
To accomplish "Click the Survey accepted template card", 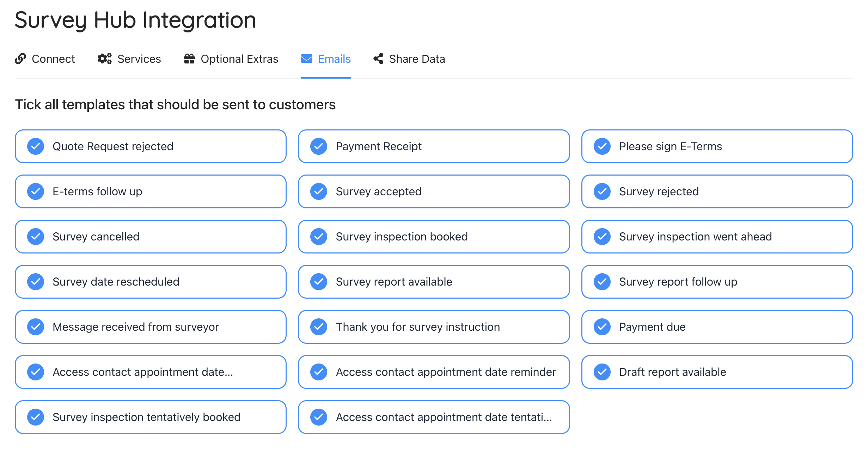I will tap(434, 191).
